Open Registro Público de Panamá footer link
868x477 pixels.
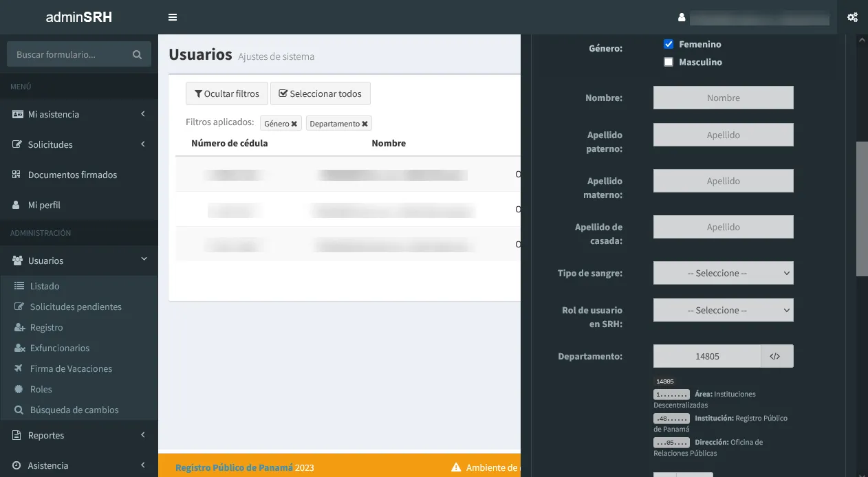pos(234,467)
